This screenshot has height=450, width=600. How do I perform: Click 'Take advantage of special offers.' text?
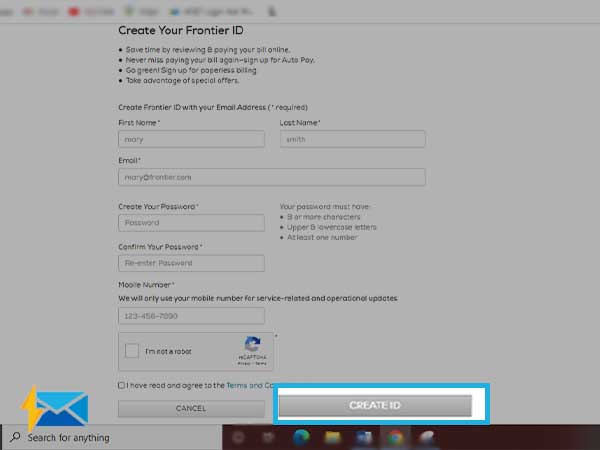[x=183, y=80]
